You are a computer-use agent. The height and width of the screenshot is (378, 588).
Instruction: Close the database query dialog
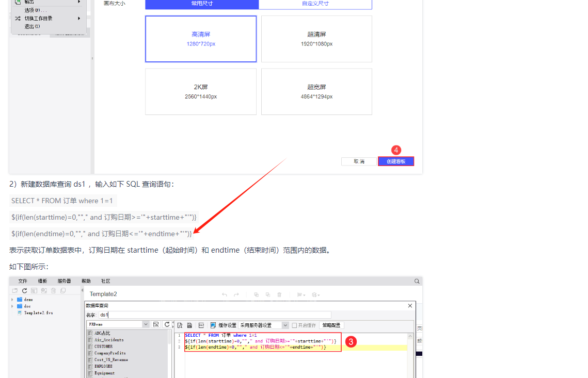click(x=410, y=306)
